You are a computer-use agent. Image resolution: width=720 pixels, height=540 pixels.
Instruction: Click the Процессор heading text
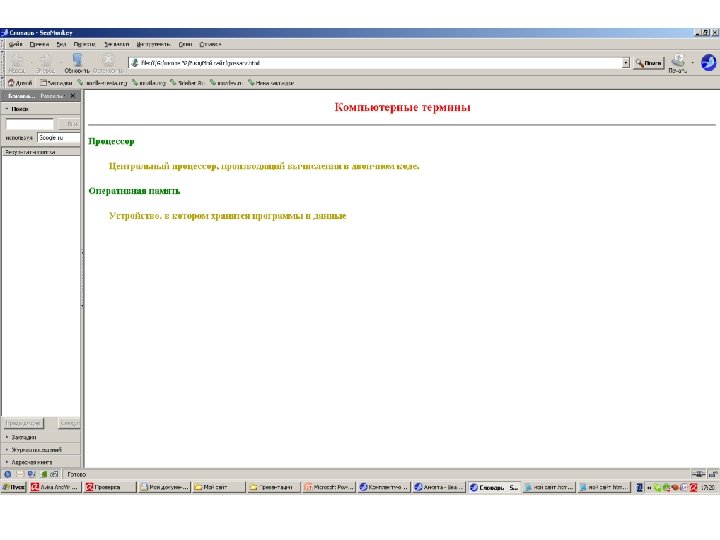click(x=112, y=141)
